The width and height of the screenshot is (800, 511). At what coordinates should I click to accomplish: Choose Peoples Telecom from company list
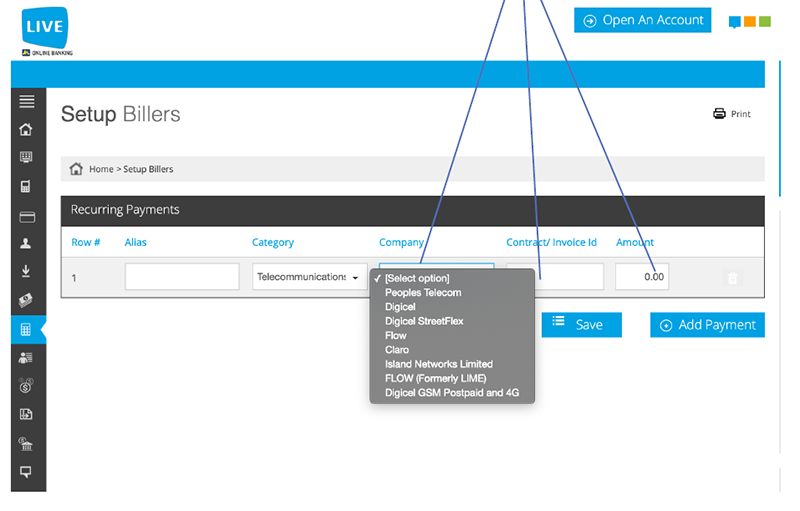[423, 293]
